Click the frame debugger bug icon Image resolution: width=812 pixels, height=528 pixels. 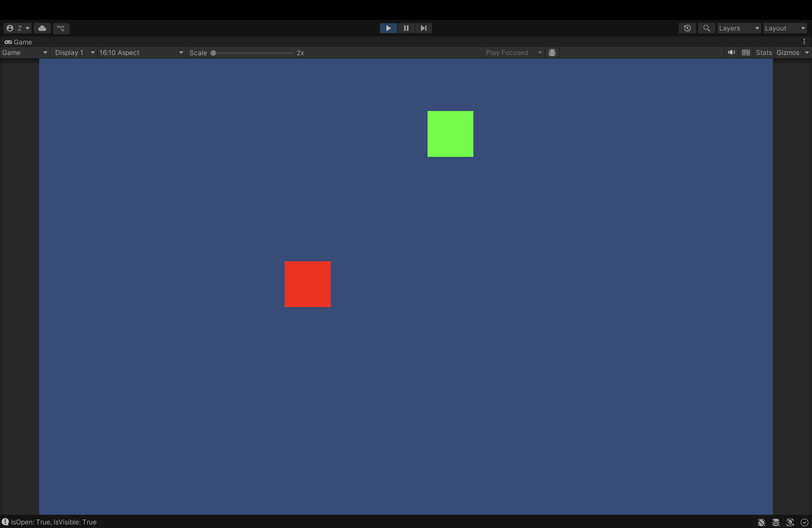pyautogui.click(x=552, y=52)
